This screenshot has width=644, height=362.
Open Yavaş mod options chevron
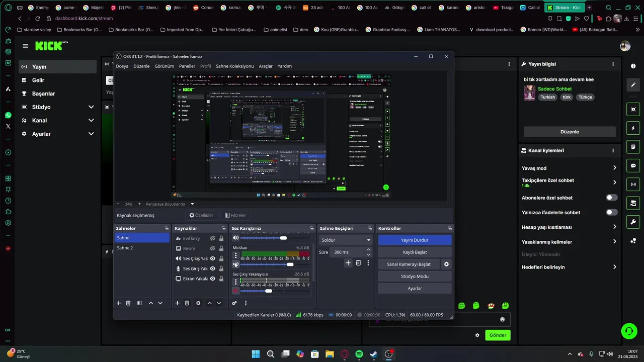tap(614, 168)
